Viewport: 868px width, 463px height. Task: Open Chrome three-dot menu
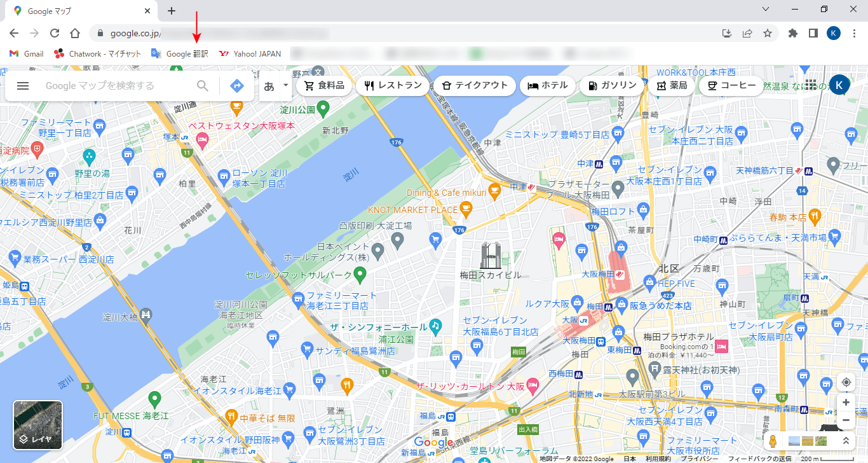[854, 33]
